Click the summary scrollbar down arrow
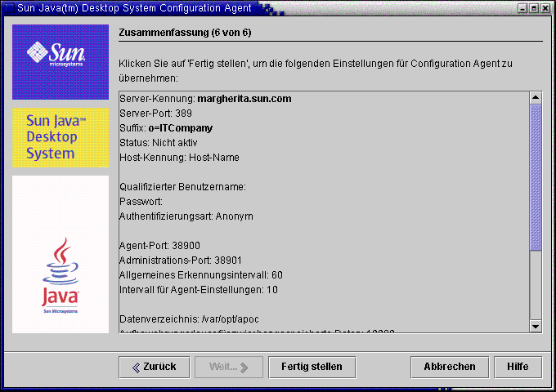The height and width of the screenshot is (392, 556). (x=536, y=327)
